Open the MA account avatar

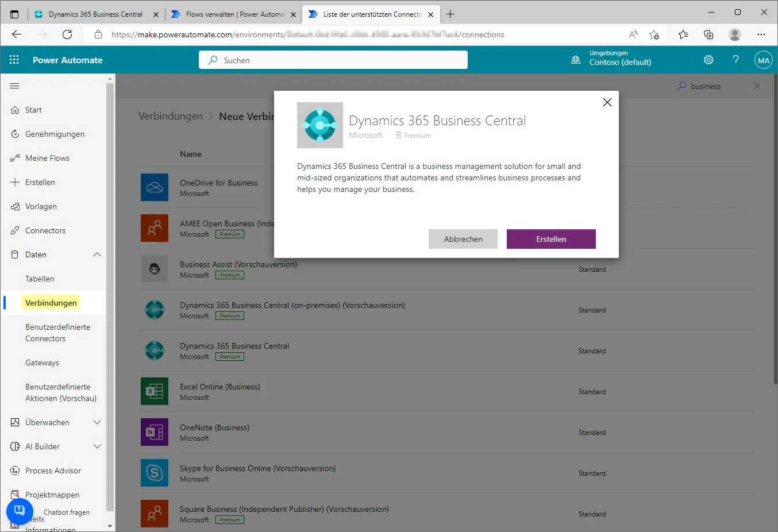coord(764,60)
